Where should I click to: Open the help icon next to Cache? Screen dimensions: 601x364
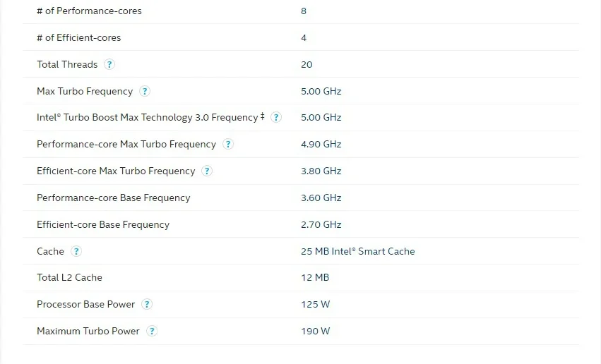coord(76,251)
